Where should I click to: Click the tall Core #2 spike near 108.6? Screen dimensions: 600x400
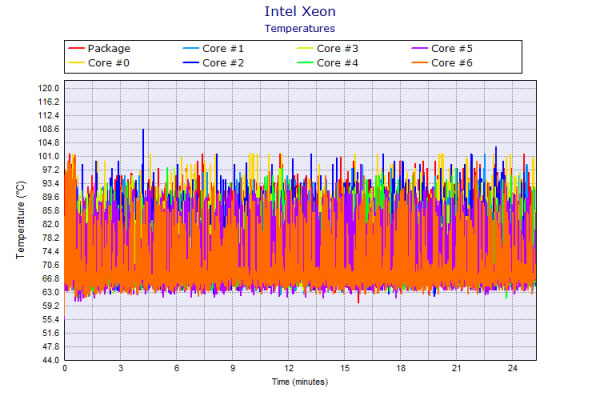click(143, 149)
